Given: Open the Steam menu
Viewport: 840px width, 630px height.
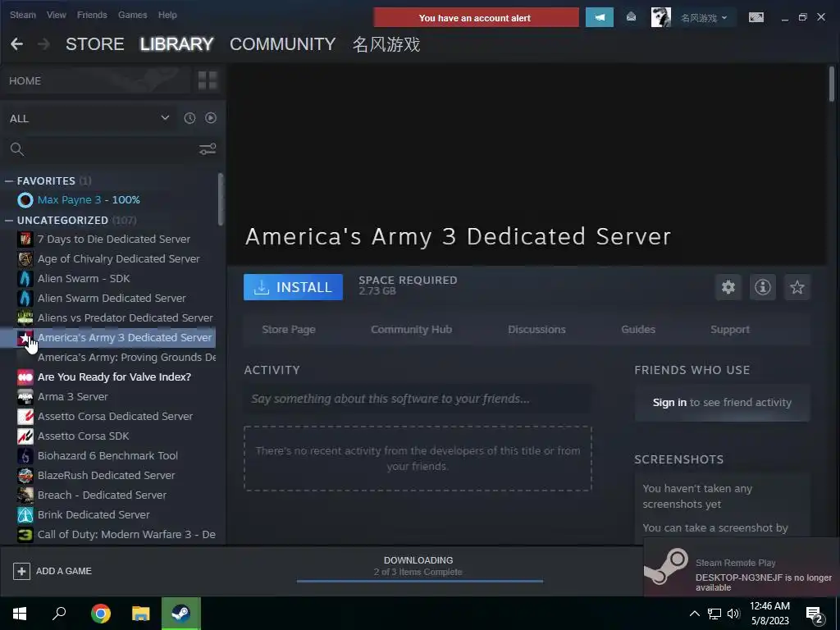Looking at the screenshot, I should [23, 15].
